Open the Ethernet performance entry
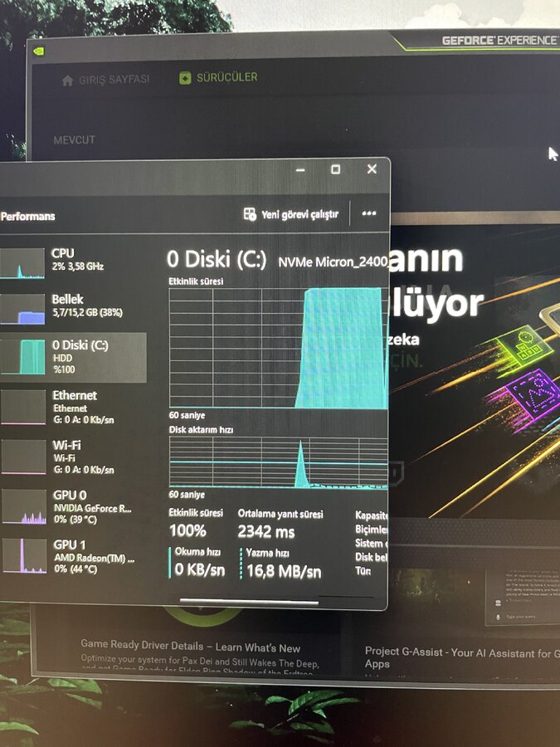Image resolution: width=560 pixels, height=747 pixels. click(x=71, y=408)
